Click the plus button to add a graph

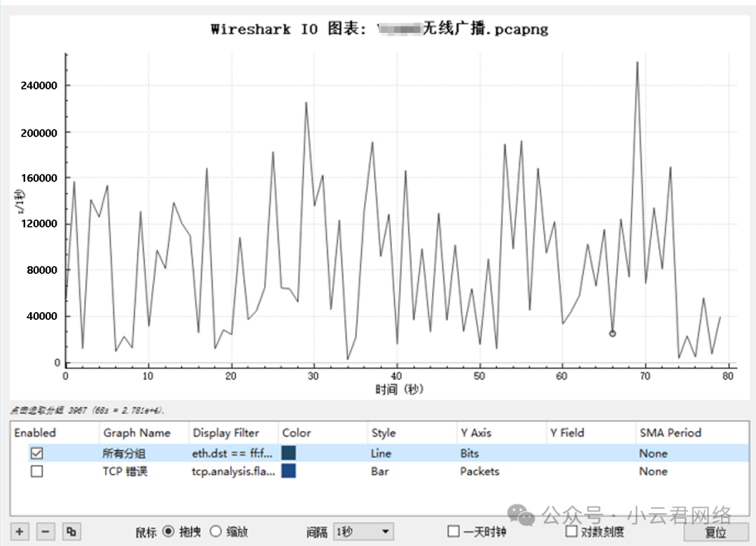coord(20,532)
